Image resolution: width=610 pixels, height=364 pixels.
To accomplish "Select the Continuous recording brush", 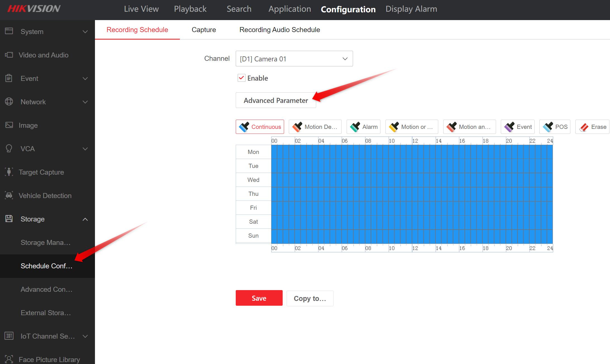I will pos(260,127).
